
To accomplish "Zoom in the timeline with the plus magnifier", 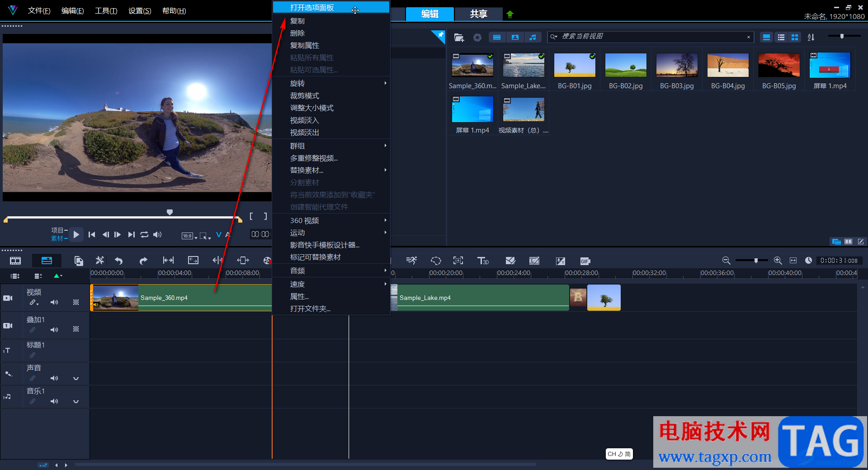I will (778, 261).
